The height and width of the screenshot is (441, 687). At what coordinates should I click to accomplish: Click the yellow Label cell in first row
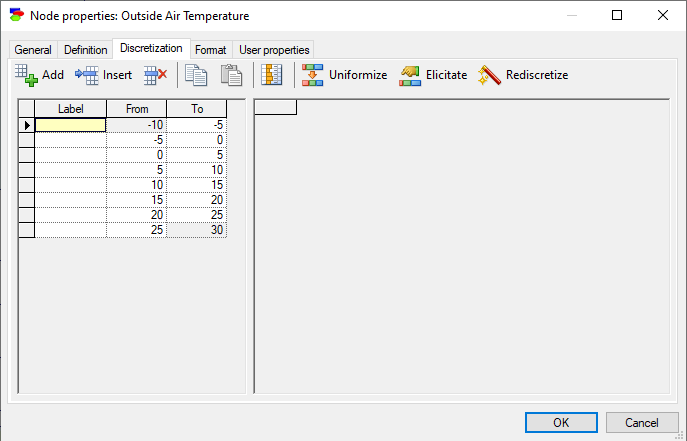pyautogui.click(x=71, y=125)
